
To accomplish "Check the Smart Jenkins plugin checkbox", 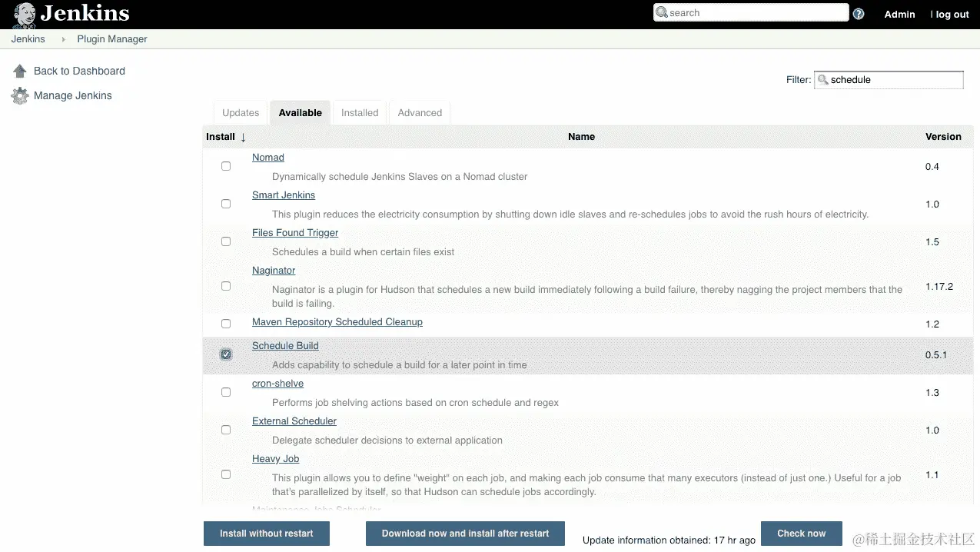I will tap(226, 204).
